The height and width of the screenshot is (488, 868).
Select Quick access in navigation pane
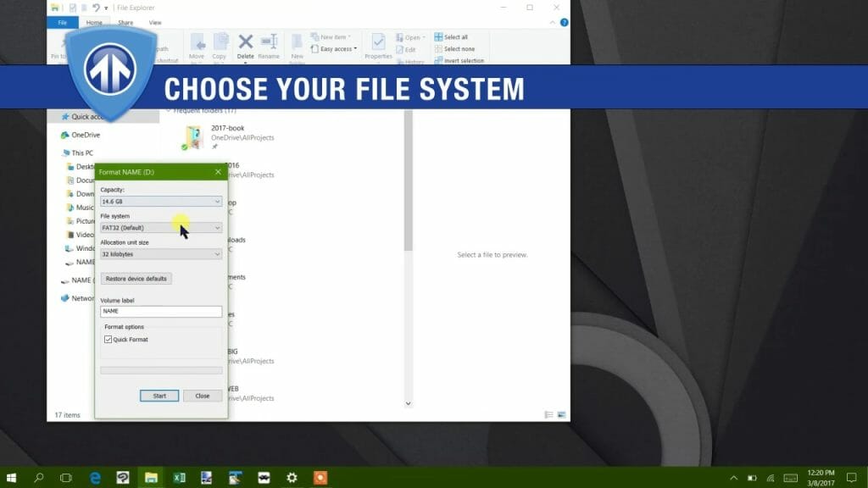tap(83, 117)
